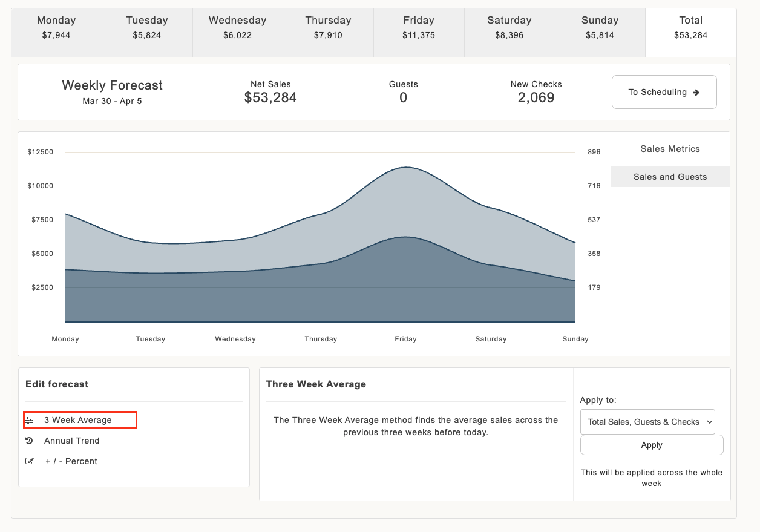760x532 pixels.
Task: Switch to the Tuesday tab
Action: 147,28
